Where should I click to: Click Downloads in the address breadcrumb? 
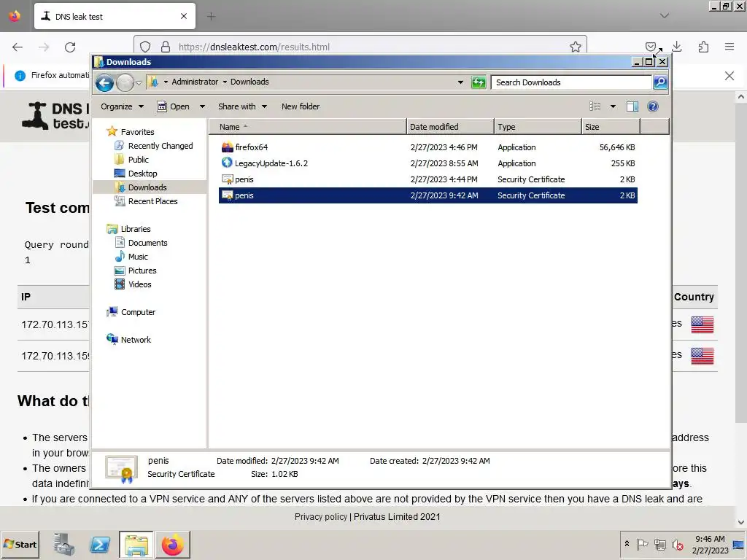point(249,82)
